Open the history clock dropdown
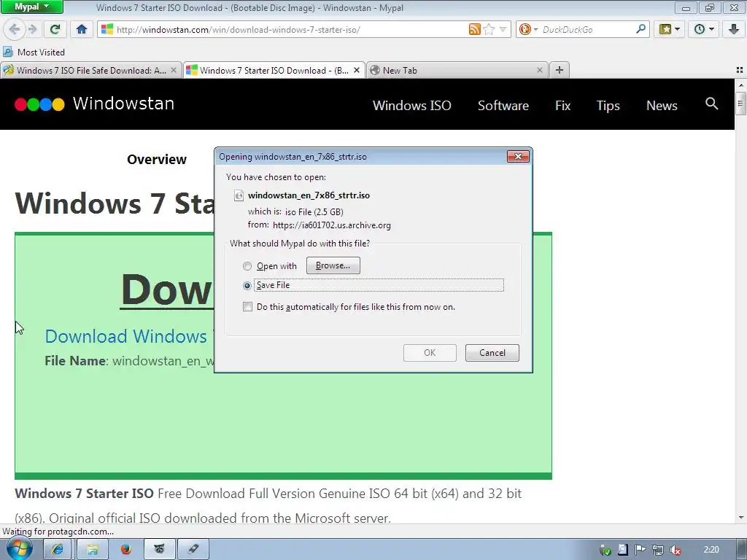 click(704, 29)
